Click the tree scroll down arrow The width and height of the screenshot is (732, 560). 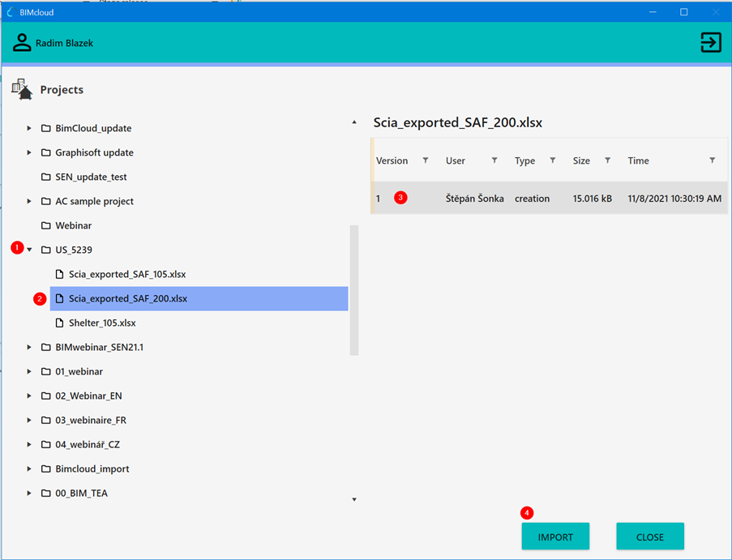click(x=354, y=499)
